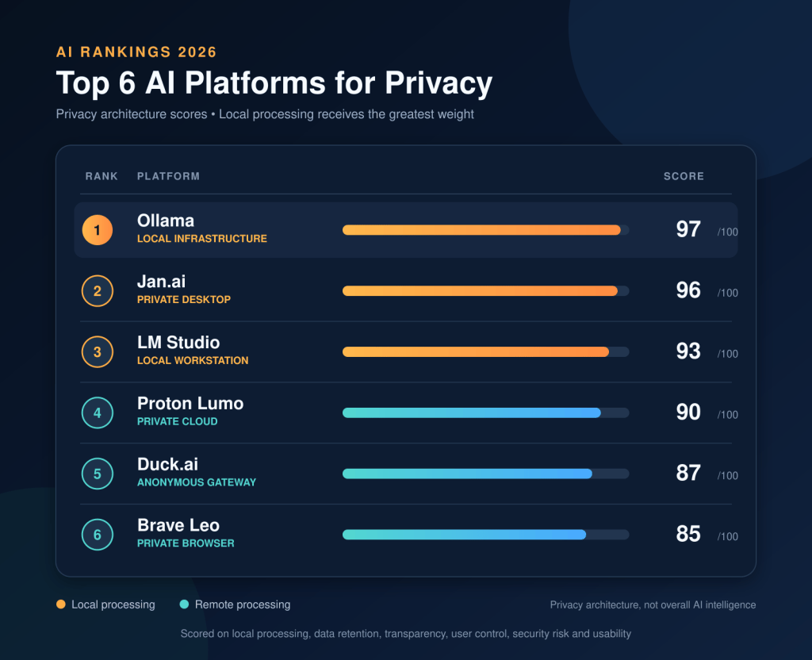Click the LOCAL INFRASTRUCTURE category label
812x660 pixels.
202,239
